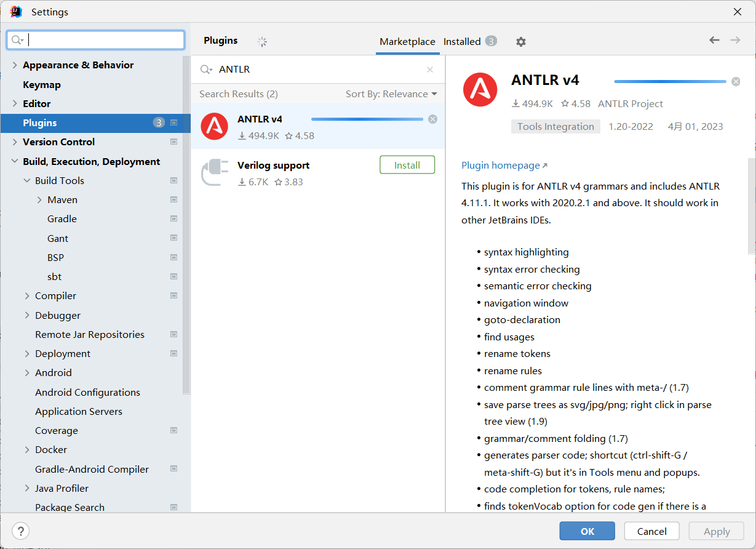Click ANTLR v4 progress bar in details pane
The image size is (756, 549).
click(x=670, y=81)
